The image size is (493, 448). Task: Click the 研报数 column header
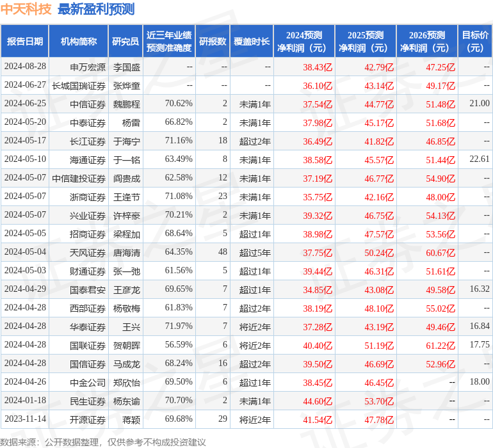coord(213,41)
